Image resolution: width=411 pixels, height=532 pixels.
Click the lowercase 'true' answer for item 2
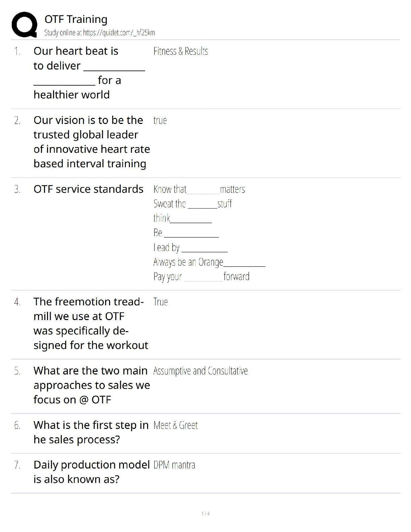click(x=160, y=121)
